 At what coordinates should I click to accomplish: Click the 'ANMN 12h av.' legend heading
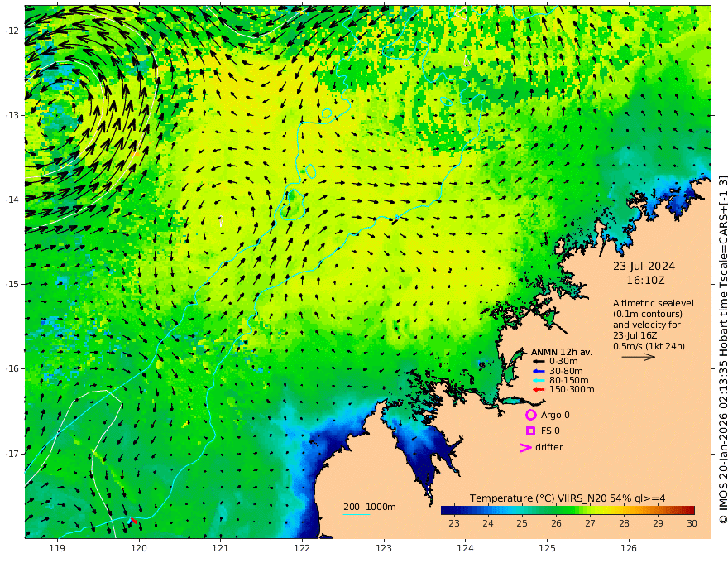click(562, 352)
